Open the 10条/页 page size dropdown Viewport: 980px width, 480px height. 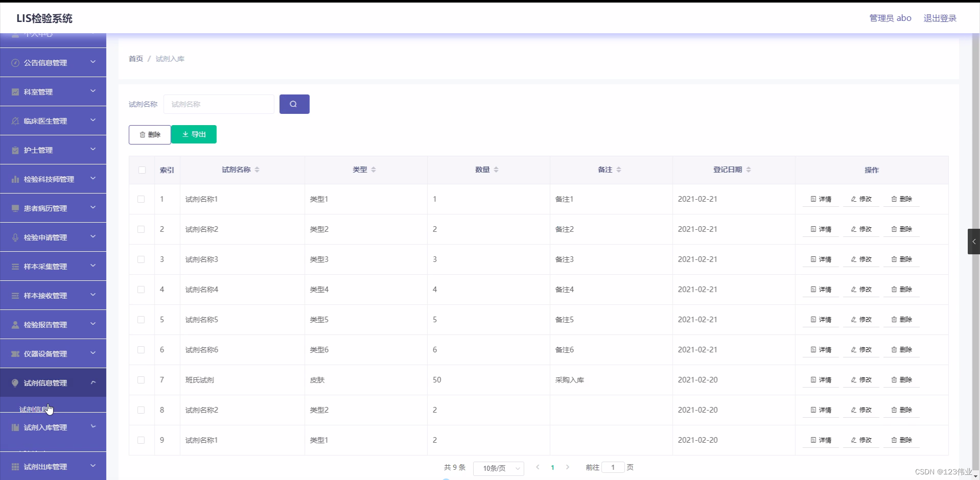499,468
